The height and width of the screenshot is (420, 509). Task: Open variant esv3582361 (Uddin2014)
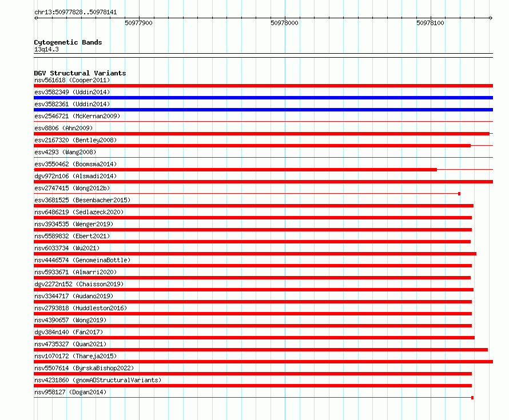pyautogui.click(x=72, y=104)
